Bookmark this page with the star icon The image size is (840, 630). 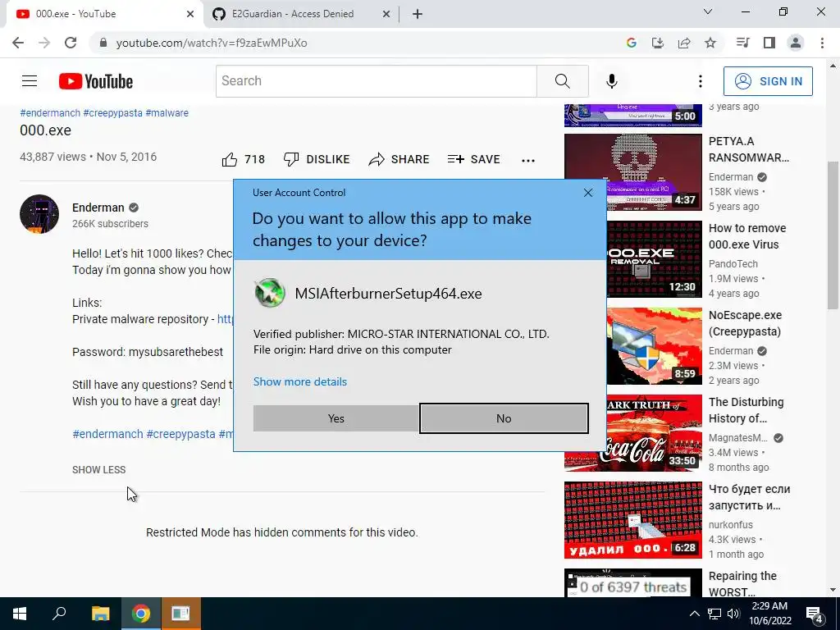click(x=710, y=43)
